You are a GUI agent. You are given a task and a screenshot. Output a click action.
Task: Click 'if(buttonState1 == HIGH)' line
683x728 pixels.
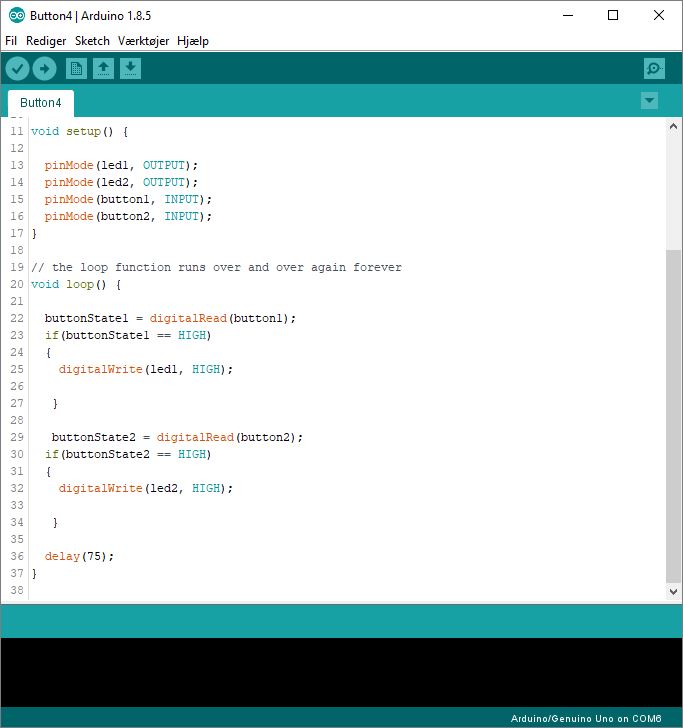[x=128, y=335]
